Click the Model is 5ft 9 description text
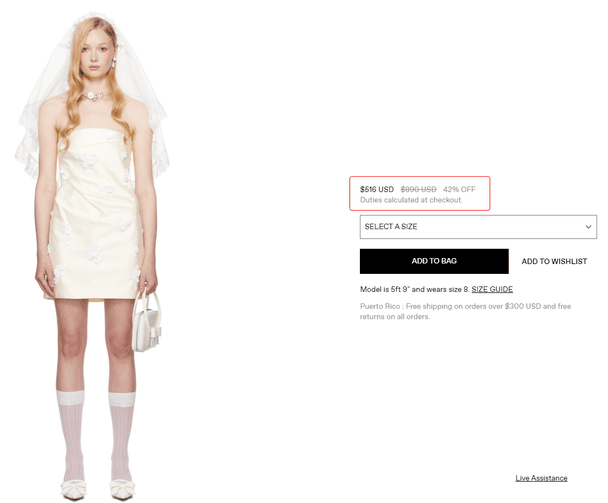Screen dimensions: 608x503 tap(415, 289)
